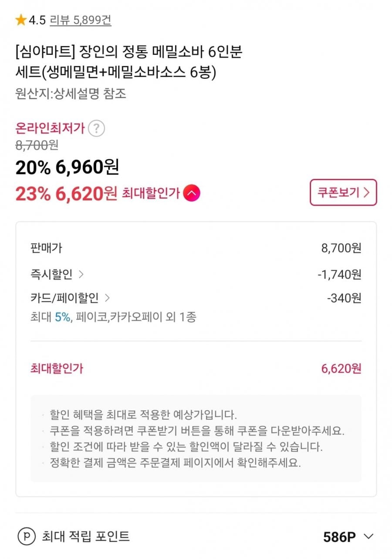Click the P point icon
392x559 pixels.
[x=27, y=536]
